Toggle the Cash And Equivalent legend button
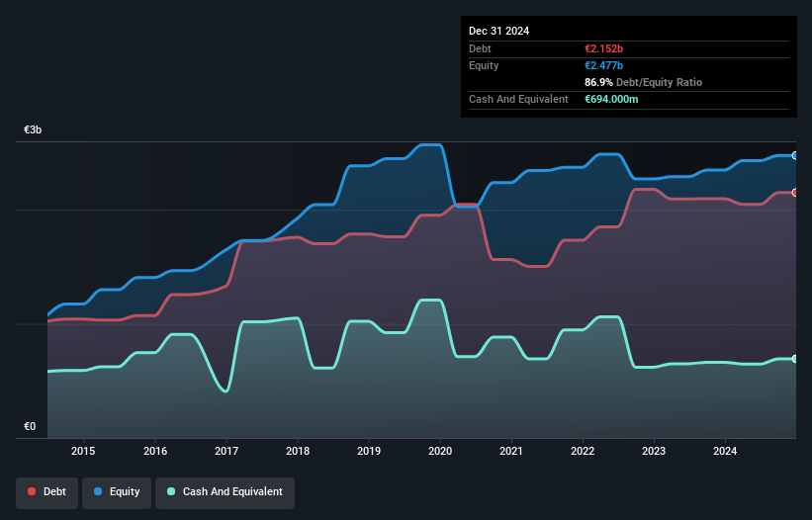This screenshot has width=812, height=520. [x=225, y=492]
